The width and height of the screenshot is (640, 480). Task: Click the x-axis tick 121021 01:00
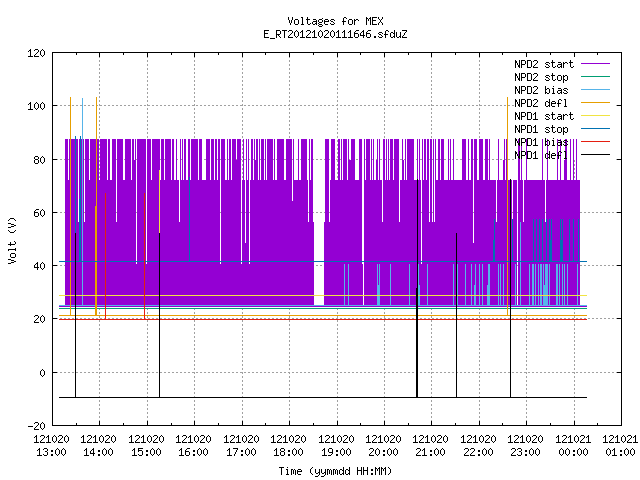[x=620, y=446]
